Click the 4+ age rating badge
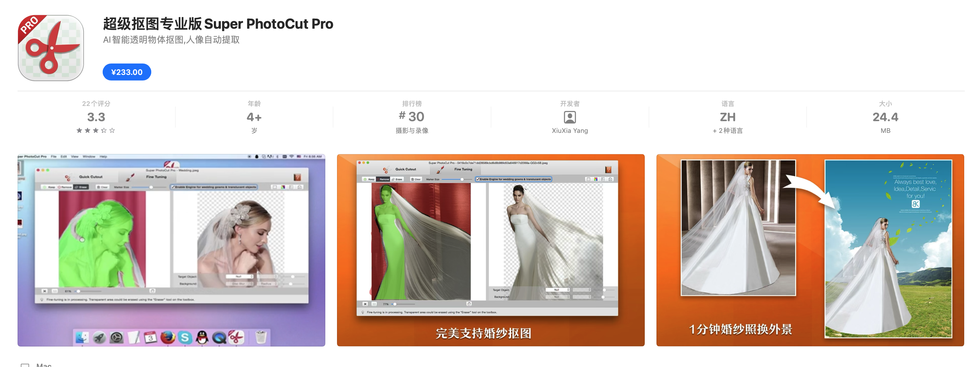The width and height of the screenshot is (980, 367). coord(254,117)
